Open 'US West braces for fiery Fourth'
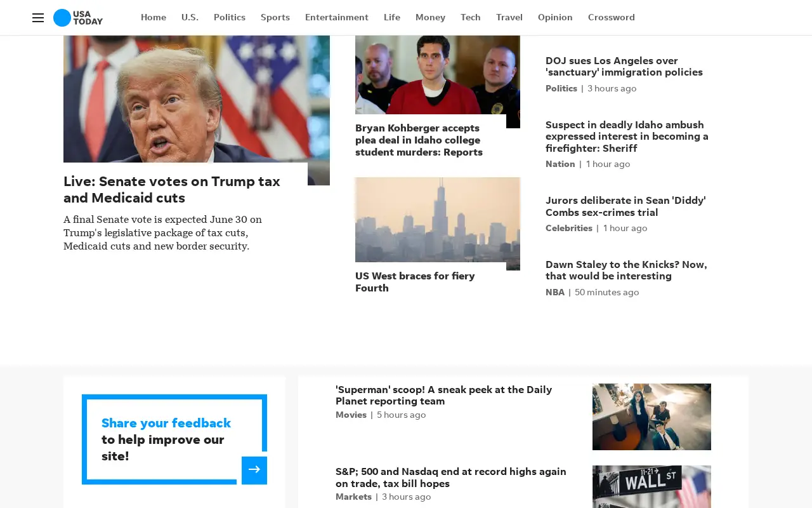This screenshot has width=812, height=508. click(x=415, y=282)
